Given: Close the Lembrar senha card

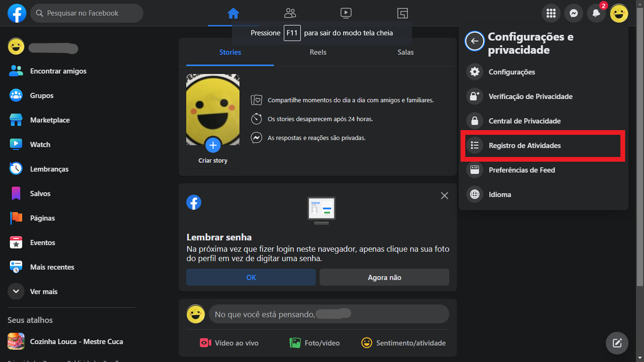Looking at the screenshot, I should pyautogui.click(x=444, y=196).
